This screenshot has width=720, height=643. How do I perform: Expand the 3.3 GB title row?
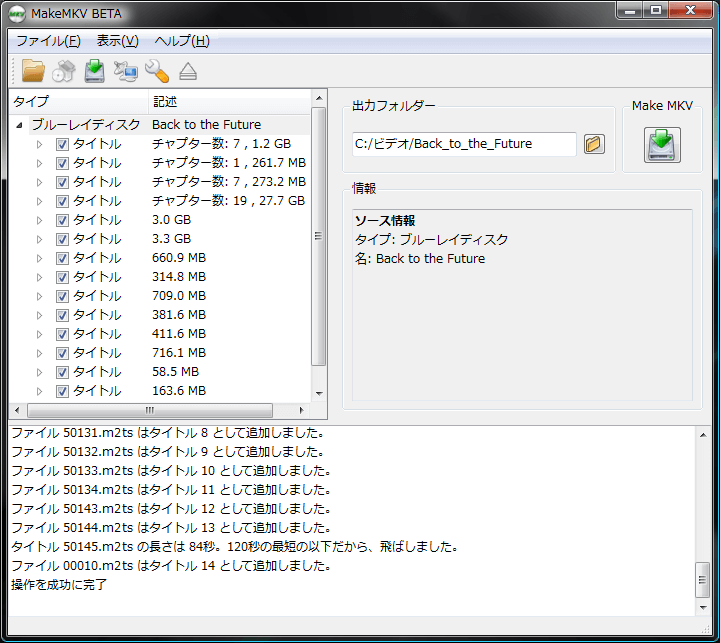tap(39, 239)
